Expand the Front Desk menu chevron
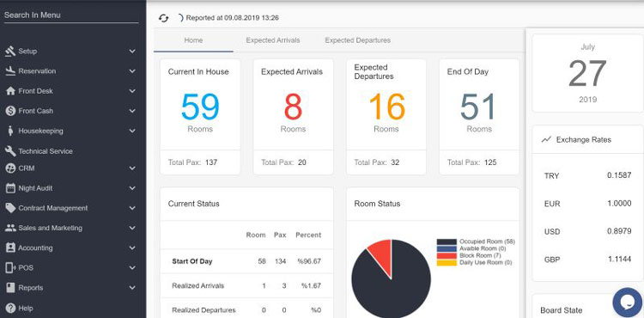This screenshot has height=318, width=644. pyautogui.click(x=132, y=91)
